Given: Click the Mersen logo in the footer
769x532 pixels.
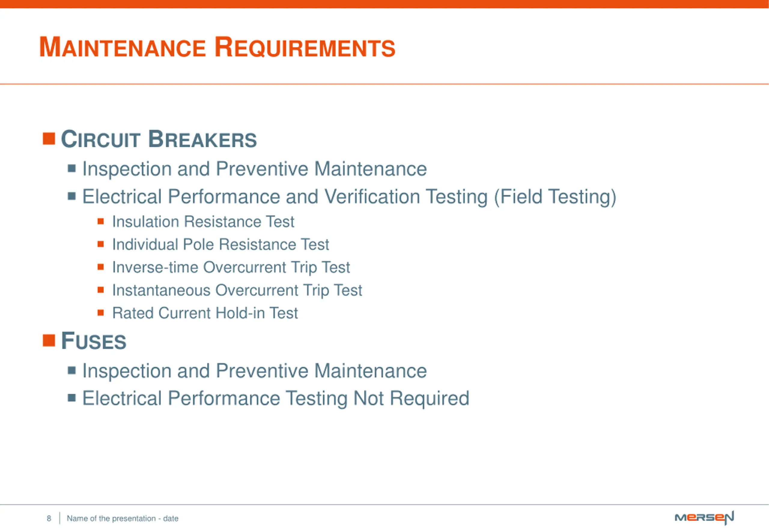Looking at the screenshot, I should click(x=704, y=518).
